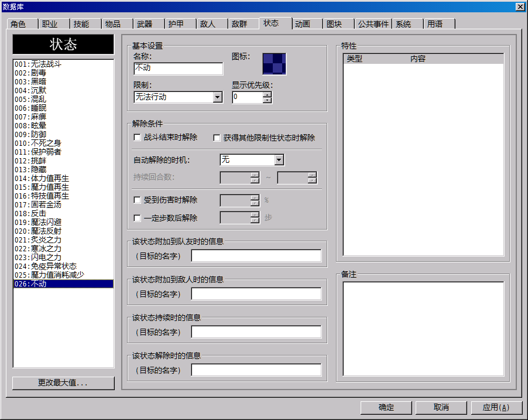528x420 pixels.
Task: Open the 自动解除的时机 dropdown
Action: click(x=279, y=160)
